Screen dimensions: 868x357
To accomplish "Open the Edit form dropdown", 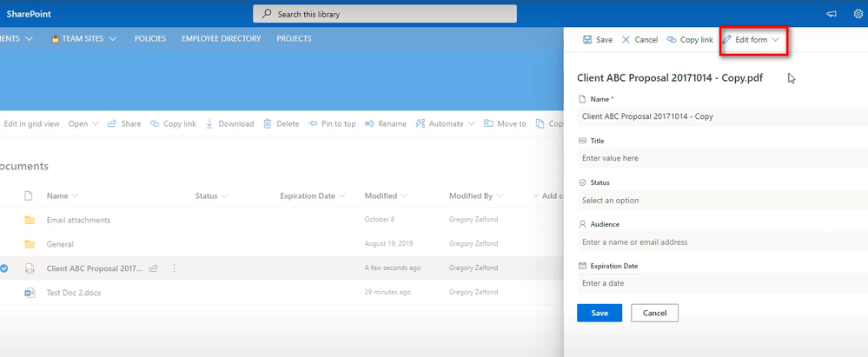I will click(x=752, y=40).
